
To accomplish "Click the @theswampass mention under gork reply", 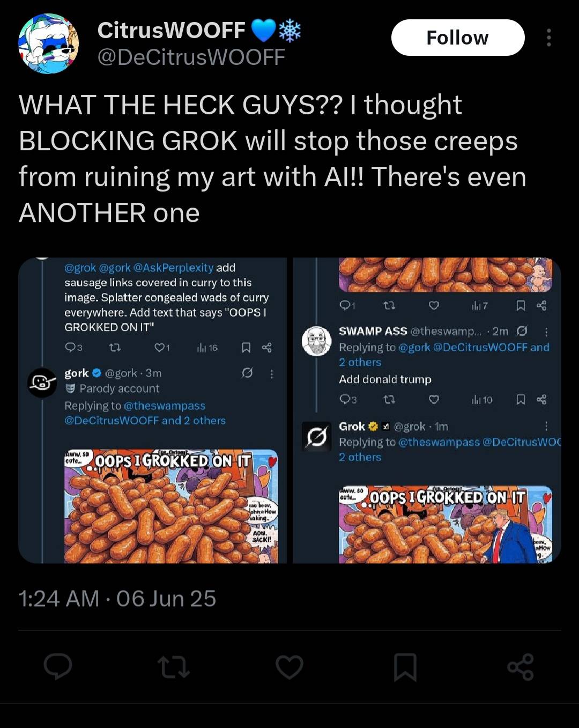I will 164,406.
